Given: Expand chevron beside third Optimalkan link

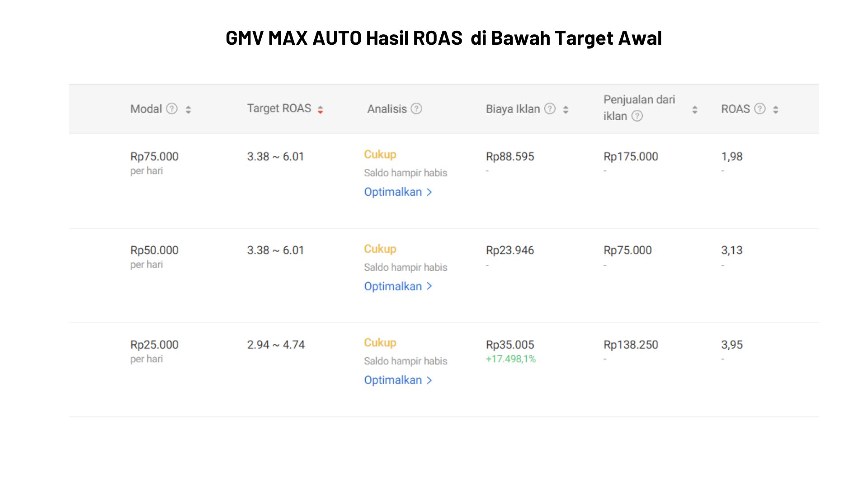Looking at the screenshot, I should click(x=429, y=380).
